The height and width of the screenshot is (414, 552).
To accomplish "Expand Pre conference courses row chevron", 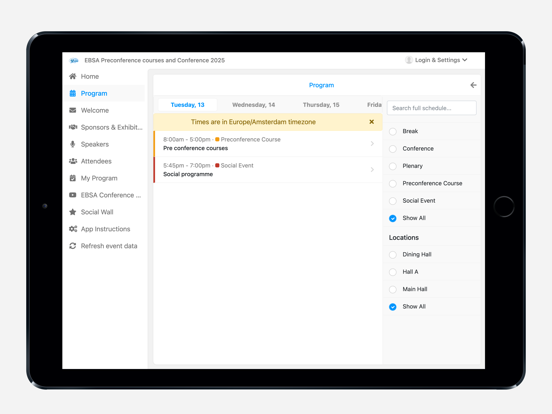I will pos(372,144).
